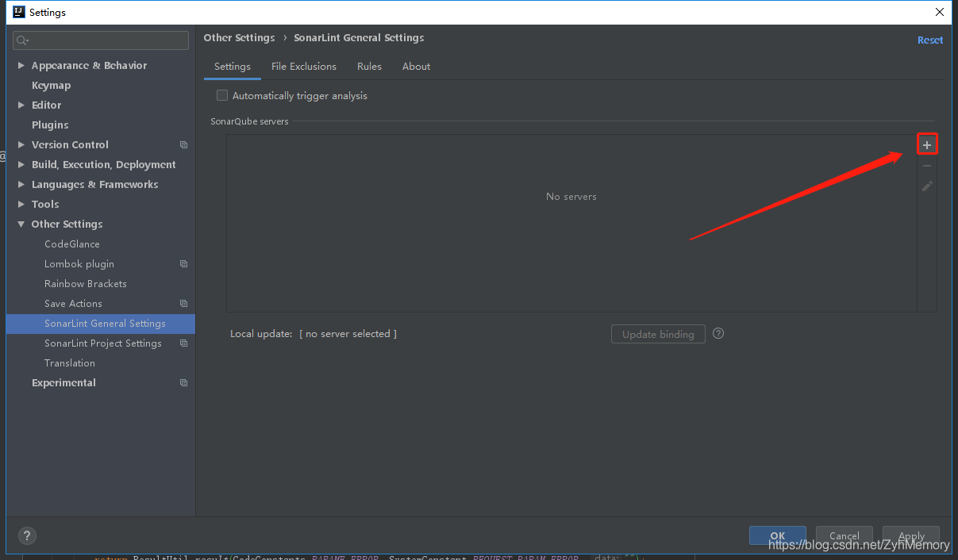The image size is (958, 560).
Task: Expand the Editor section
Action: click(21, 105)
